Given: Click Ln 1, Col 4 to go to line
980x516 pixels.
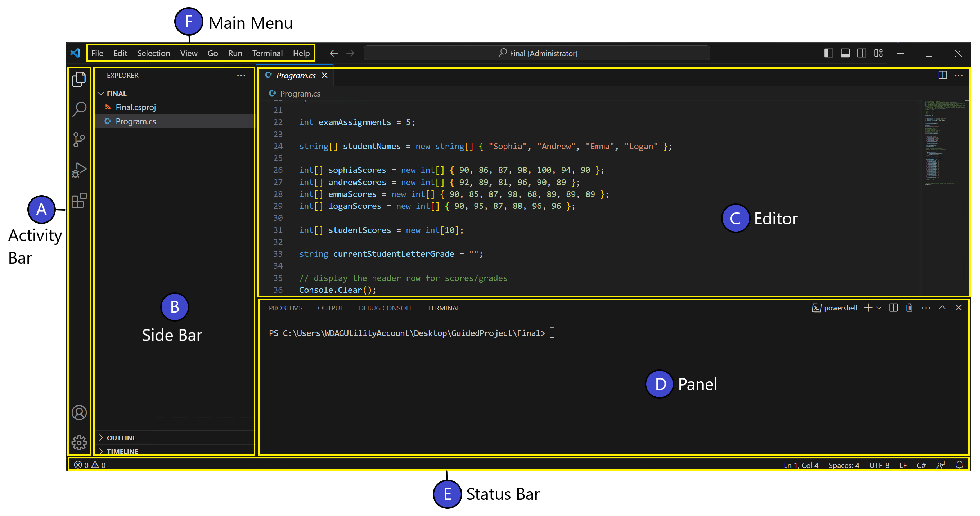Looking at the screenshot, I should (x=800, y=465).
